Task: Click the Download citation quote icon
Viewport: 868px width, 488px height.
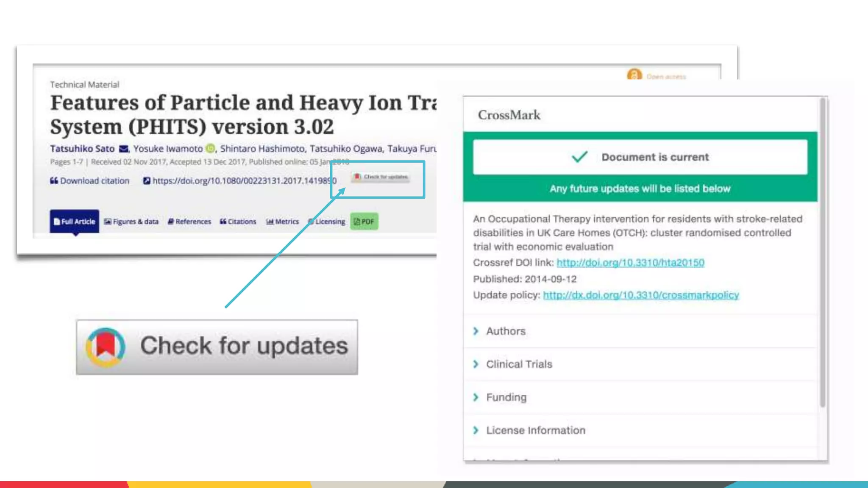Action: [x=54, y=181]
